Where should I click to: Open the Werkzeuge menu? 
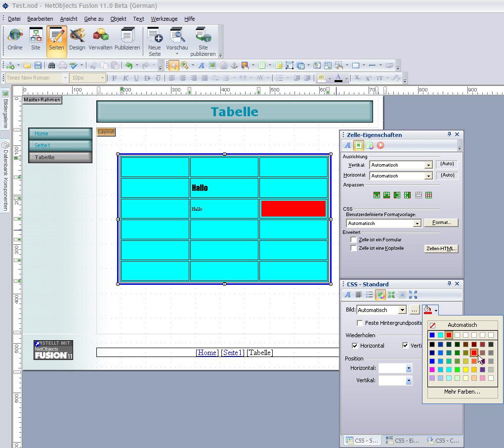164,19
